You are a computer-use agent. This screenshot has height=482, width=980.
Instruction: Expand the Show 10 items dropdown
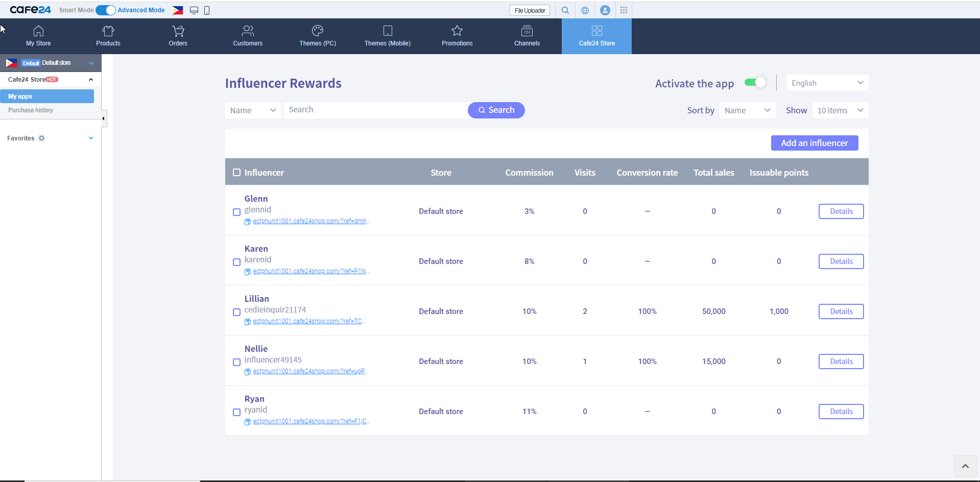pyautogui.click(x=840, y=110)
